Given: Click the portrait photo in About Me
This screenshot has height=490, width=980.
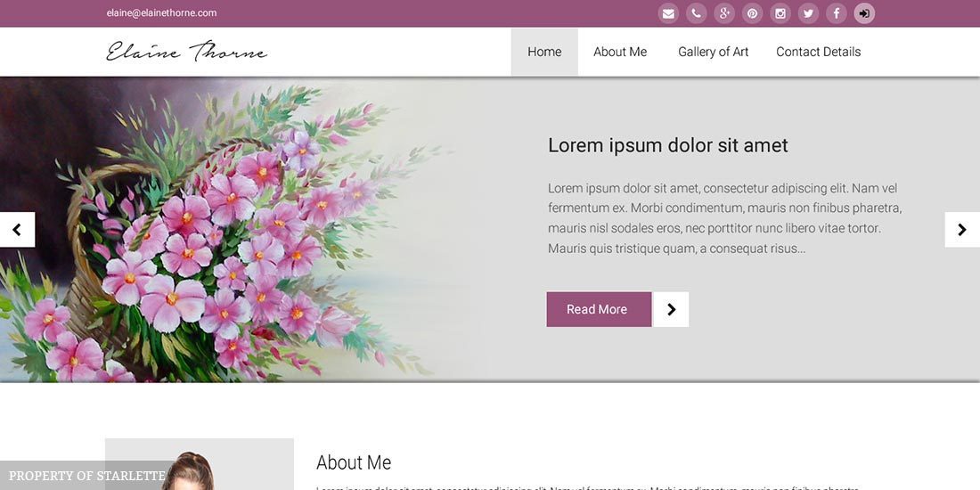Looking at the screenshot, I should click(x=200, y=464).
